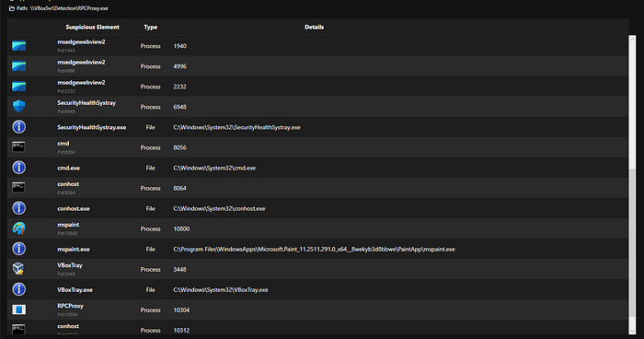
Task: Click the cmd console icon for Pid 8056
Action: point(18,147)
